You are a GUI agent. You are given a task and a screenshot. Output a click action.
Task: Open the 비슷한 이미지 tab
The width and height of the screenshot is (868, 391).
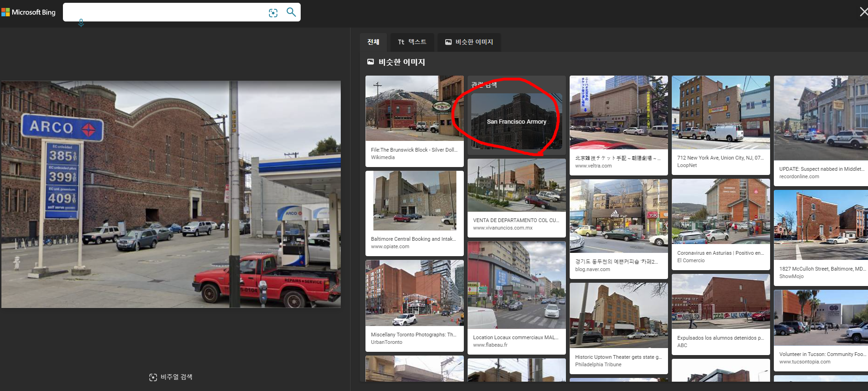[x=469, y=42]
